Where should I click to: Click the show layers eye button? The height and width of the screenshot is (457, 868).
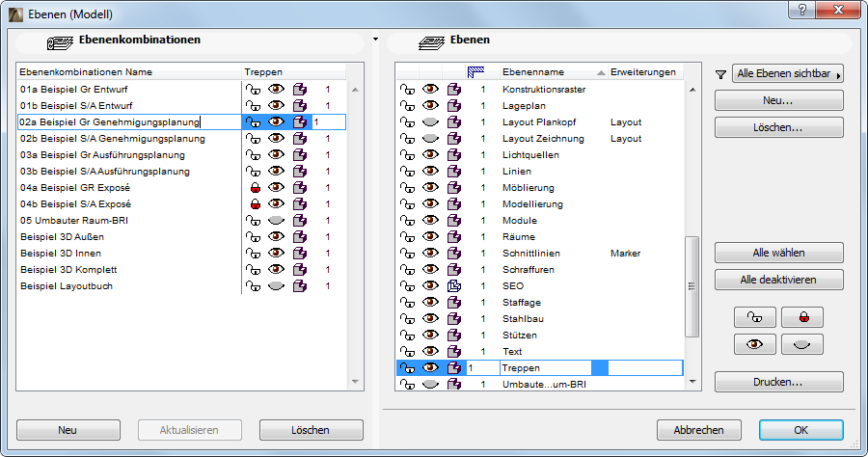coord(754,344)
